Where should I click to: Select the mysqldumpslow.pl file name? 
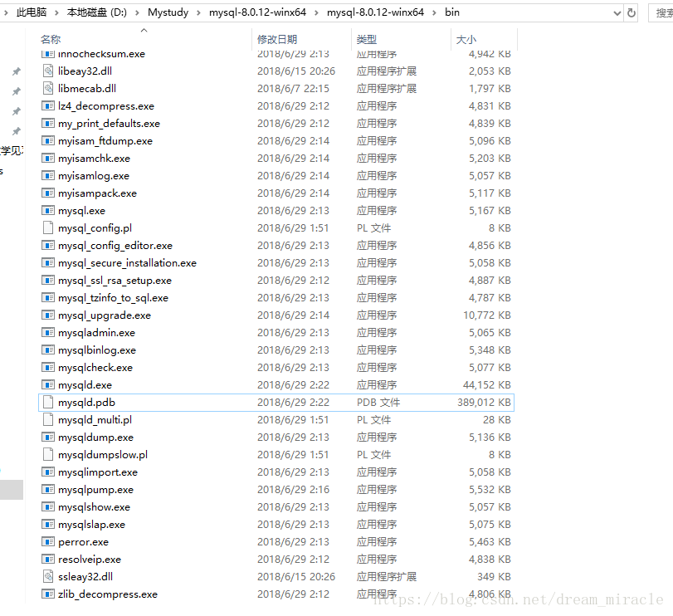pos(103,455)
